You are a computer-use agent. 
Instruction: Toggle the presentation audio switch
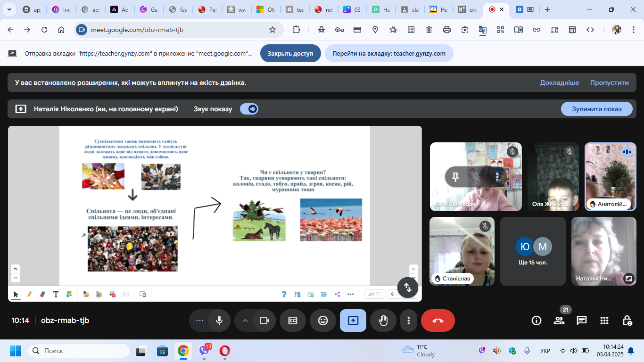pyautogui.click(x=249, y=109)
